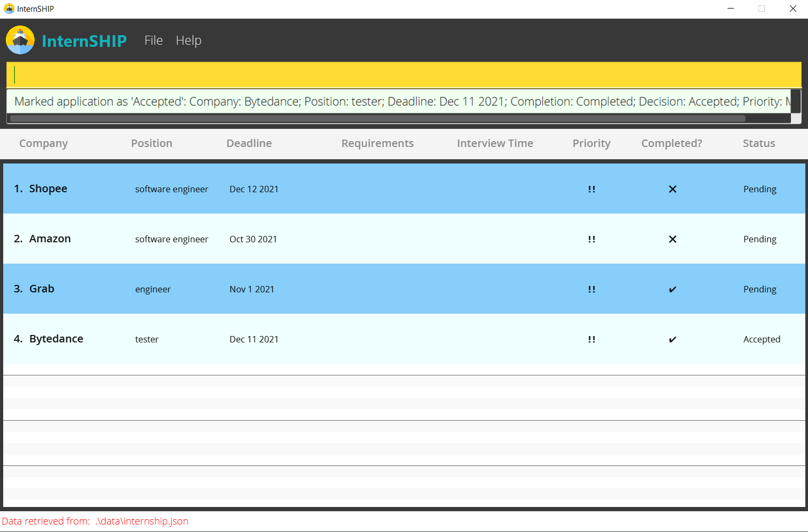Click Amazon's not-completed cross icon
This screenshot has width=808, height=532.
[x=673, y=239]
